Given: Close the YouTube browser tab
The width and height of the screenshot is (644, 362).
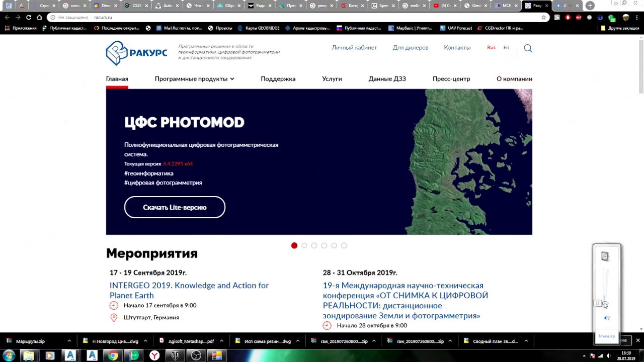Looking at the screenshot, I should pyautogui.click(x=454, y=6).
